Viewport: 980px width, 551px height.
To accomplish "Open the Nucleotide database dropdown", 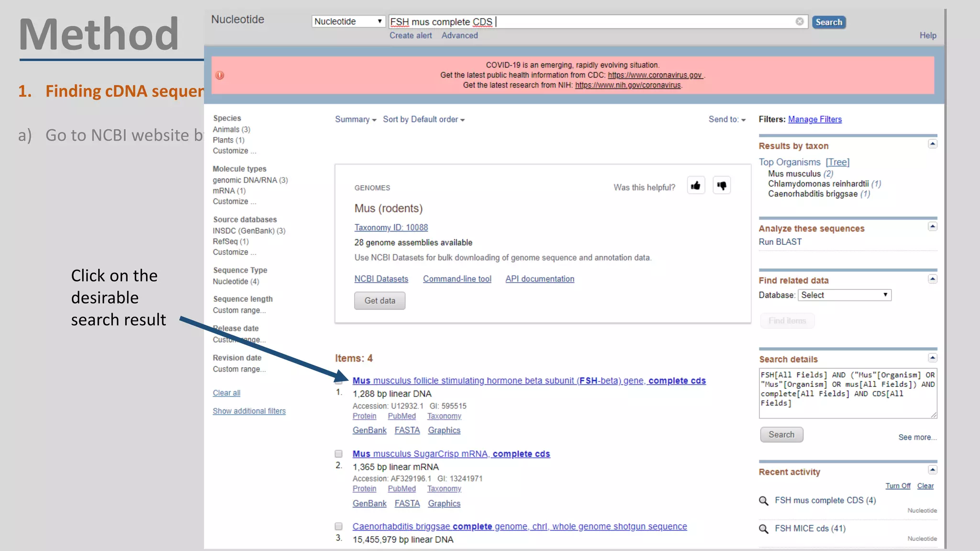I will [348, 22].
